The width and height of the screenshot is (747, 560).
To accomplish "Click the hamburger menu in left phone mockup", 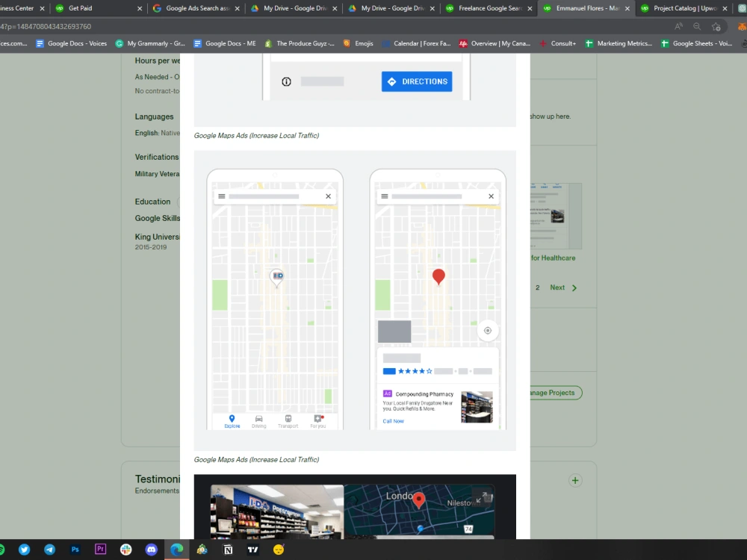I will 222,196.
